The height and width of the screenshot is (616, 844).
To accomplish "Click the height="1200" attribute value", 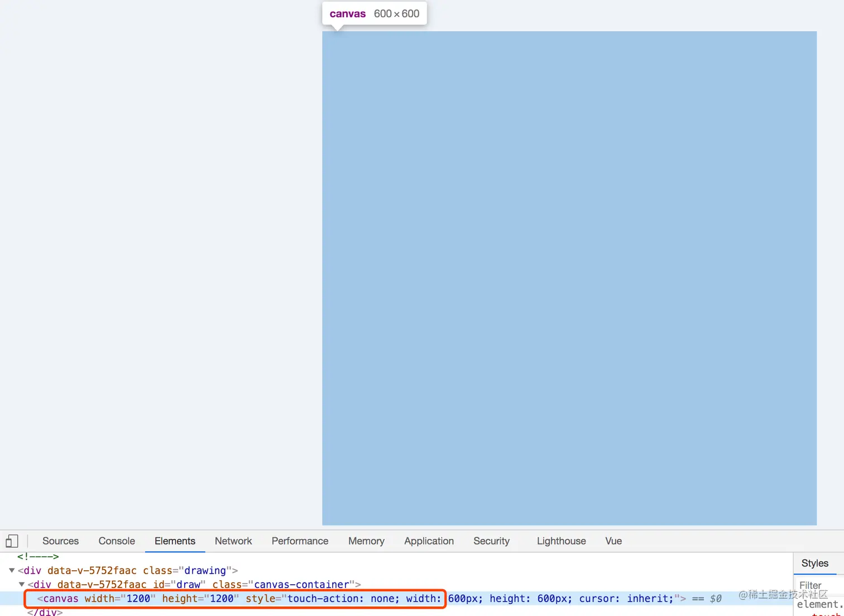I will pos(222,598).
